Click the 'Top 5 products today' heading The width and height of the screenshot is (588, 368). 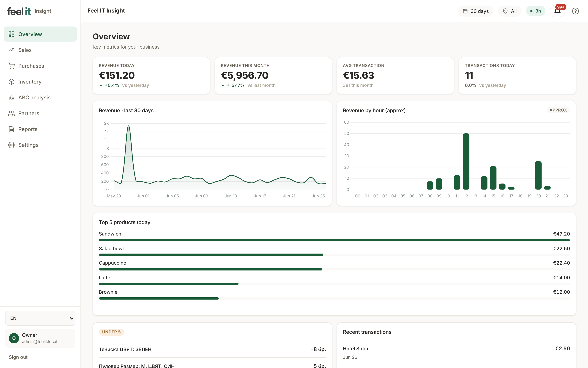pos(124,222)
